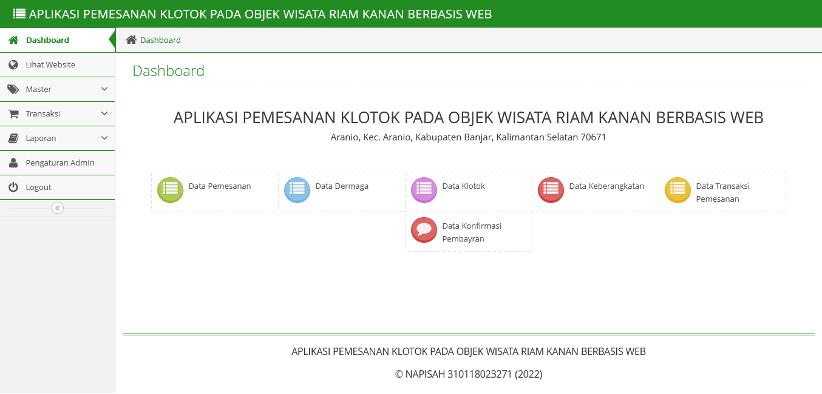The height and width of the screenshot is (394, 822).
Task: Click the list icon in the green header
Action: [19, 14]
